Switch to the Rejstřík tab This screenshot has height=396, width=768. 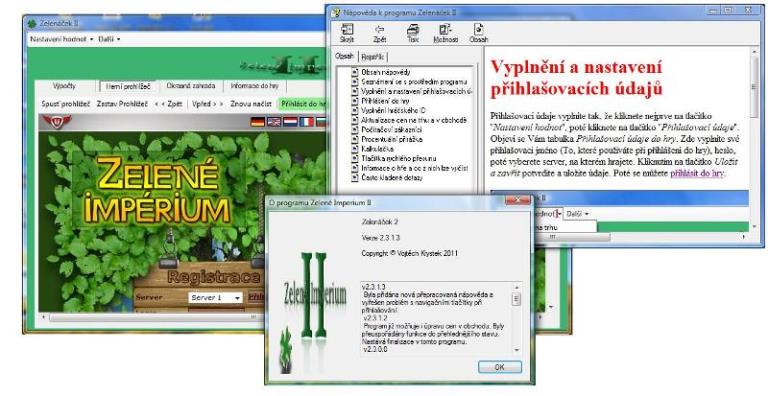(373, 57)
